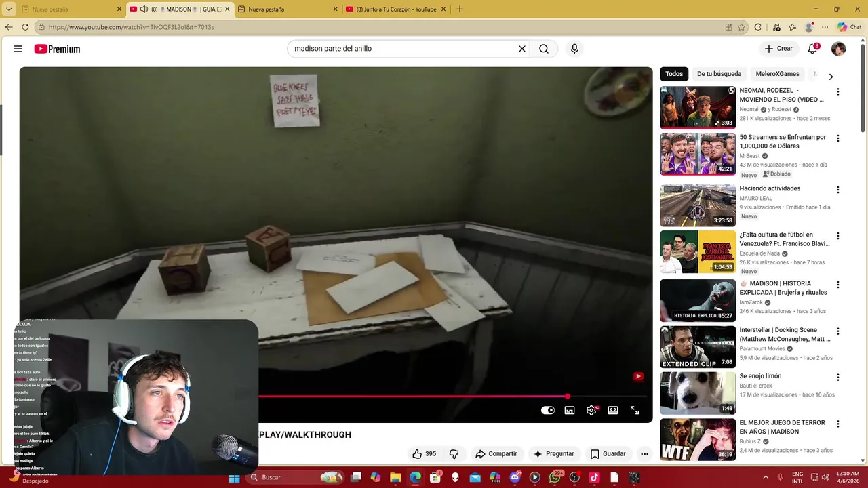Open TikTok from the taskbar
This screenshot has height=488, width=868.
[x=594, y=477]
